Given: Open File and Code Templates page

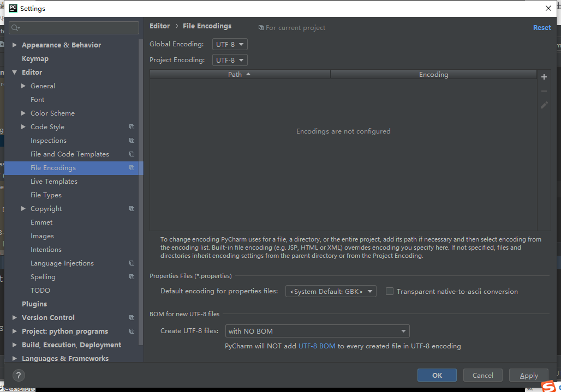Looking at the screenshot, I should (x=70, y=154).
